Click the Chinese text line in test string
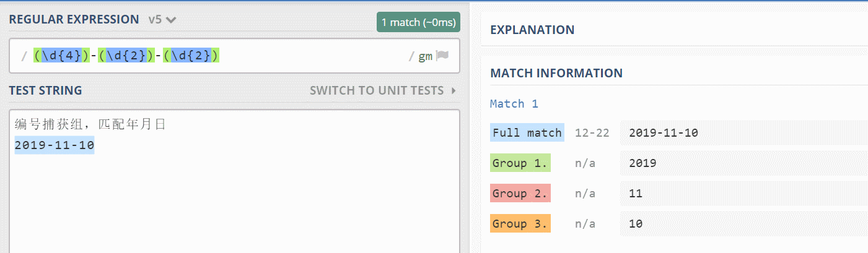868x253 pixels. pyautogui.click(x=90, y=124)
